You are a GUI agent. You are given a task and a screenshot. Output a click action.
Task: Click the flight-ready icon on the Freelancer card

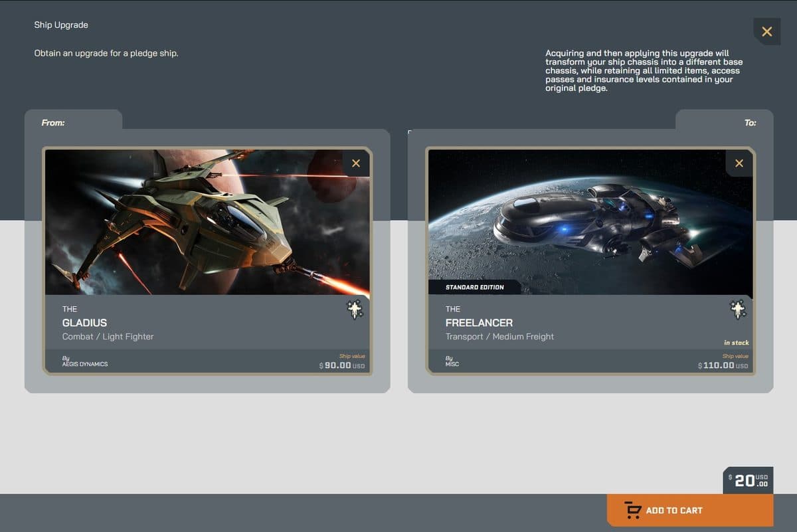[x=738, y=310]
